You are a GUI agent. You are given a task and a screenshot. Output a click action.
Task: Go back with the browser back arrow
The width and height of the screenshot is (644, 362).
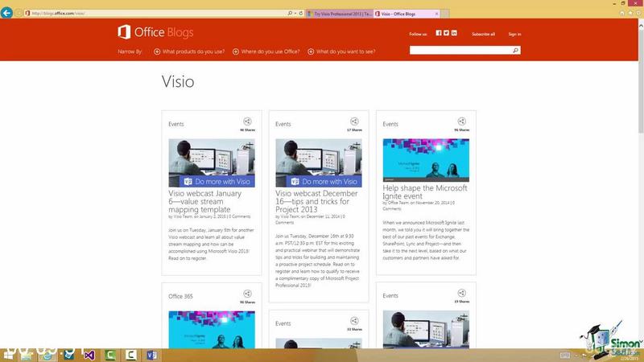(6, 13)
